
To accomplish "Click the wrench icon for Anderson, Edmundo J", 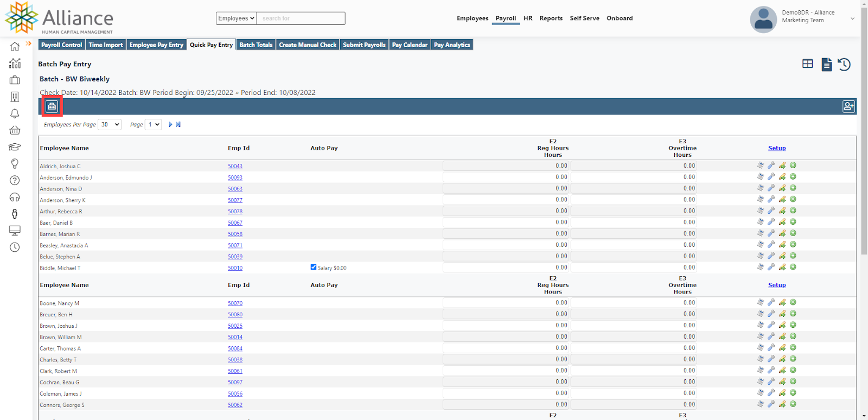I will (x=771, y=177).
